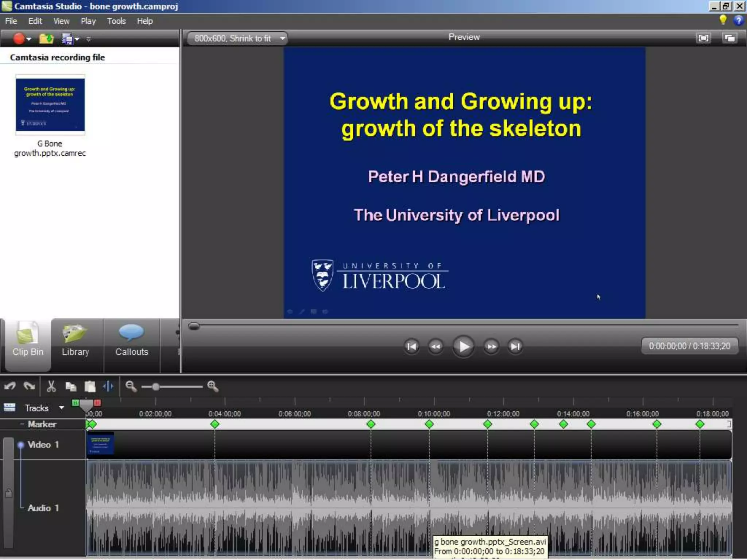Click the timeline zoom slider handle
747x560 pixels.
click(x=156, y=387)
